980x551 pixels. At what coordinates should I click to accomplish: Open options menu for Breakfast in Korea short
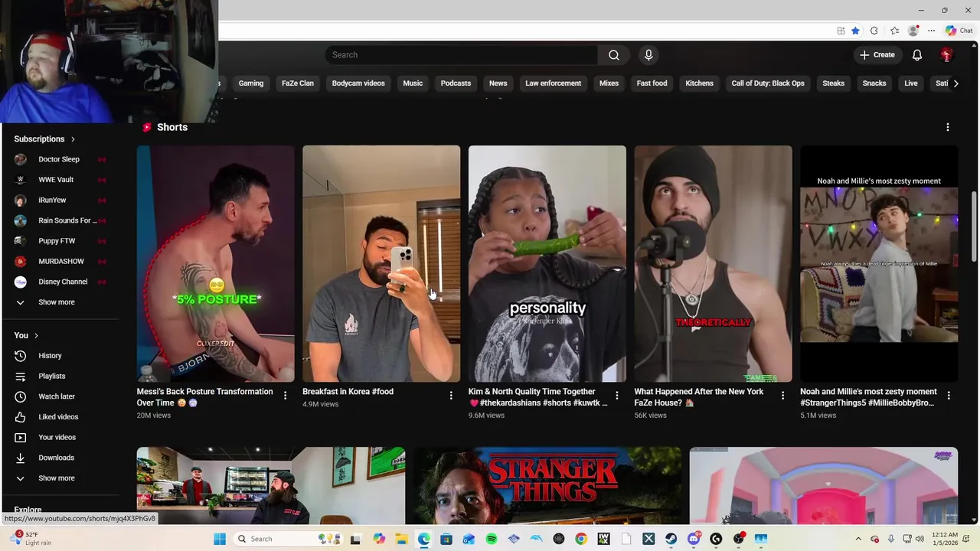pyautogui.click(x=451, y=396)
